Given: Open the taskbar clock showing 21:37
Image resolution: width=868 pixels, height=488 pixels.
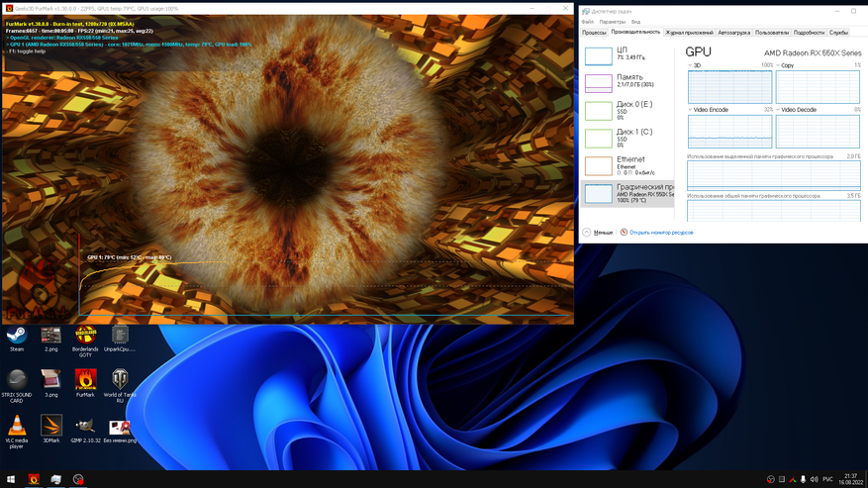Looking at the screenshot, I should pyautogui.click(x=851, y=479).
